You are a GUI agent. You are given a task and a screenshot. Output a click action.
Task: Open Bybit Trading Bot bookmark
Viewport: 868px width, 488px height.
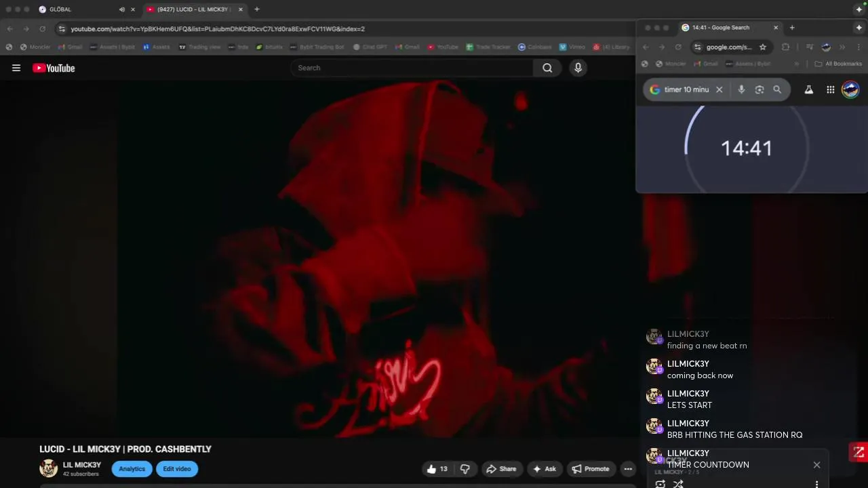click(317, 47)
